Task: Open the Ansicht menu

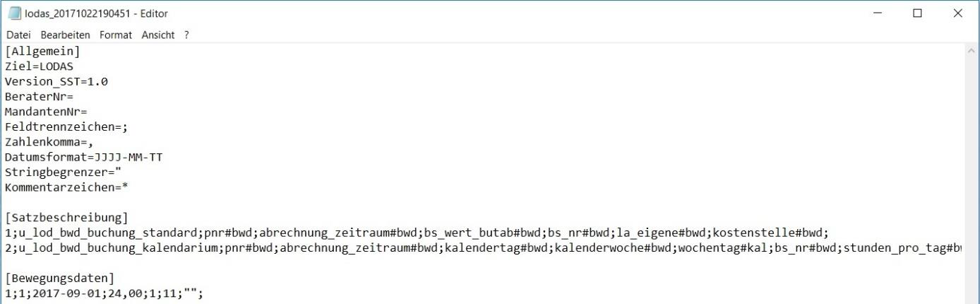Action: point(158,35)
